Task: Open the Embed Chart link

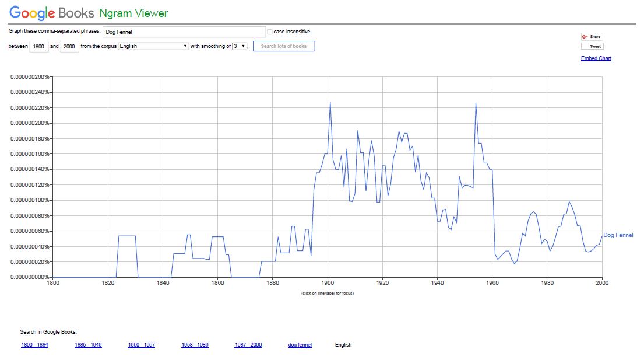Action: (596, 58)
